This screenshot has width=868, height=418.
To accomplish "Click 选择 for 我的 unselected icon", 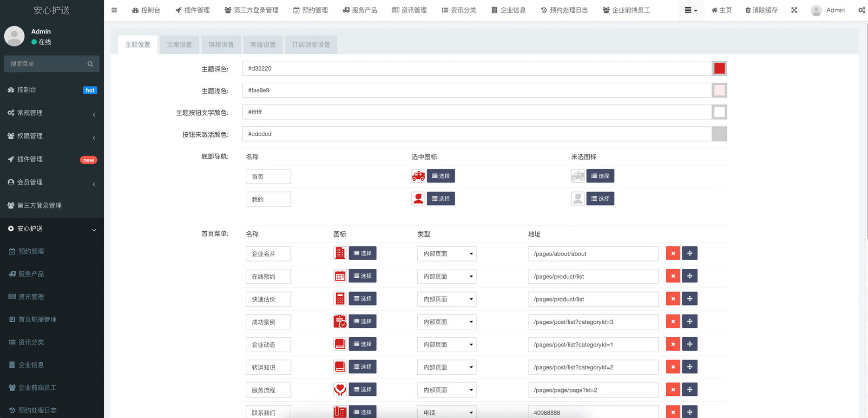I will [x=600, y=199].
